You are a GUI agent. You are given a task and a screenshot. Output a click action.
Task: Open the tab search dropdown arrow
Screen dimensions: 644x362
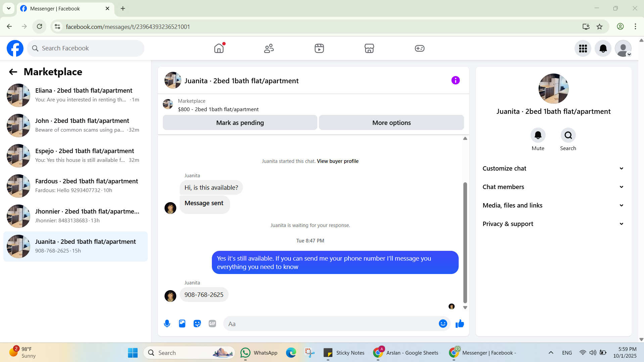click(9, 8)
